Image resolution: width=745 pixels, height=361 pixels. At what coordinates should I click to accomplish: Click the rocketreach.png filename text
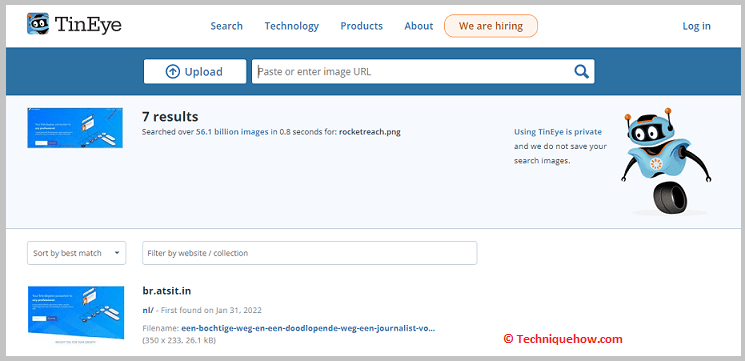click(370, 132)
